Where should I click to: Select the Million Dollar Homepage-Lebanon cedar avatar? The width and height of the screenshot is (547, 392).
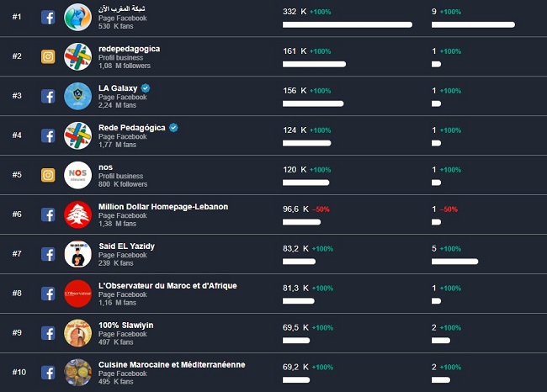(78, 215)
